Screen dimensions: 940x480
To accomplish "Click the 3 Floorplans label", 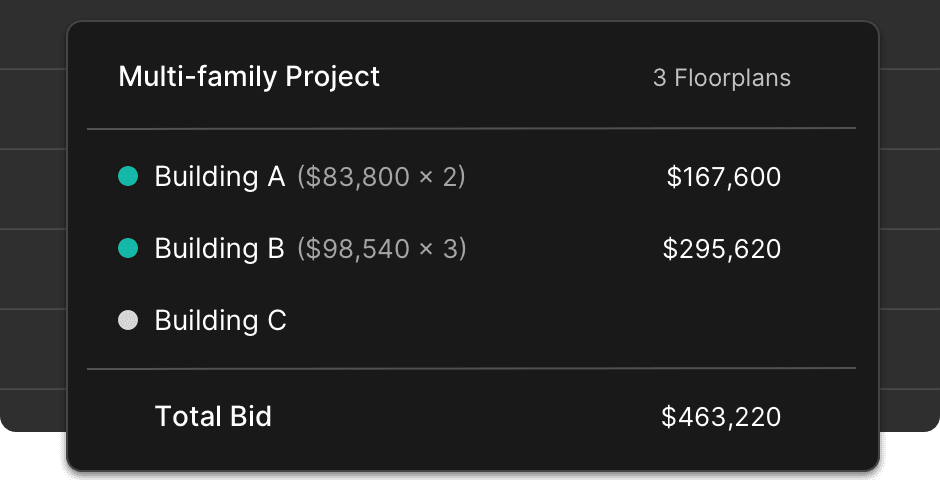I will [721, 78].
